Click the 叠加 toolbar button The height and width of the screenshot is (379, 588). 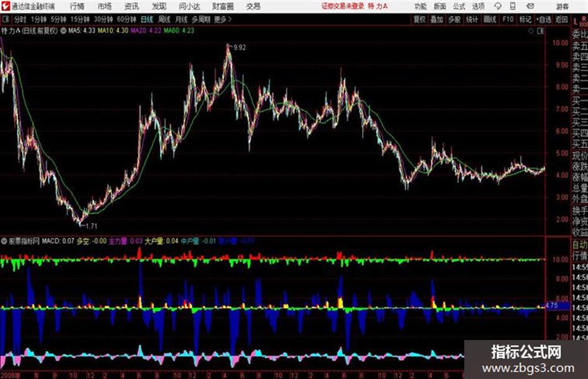(437, 19)
